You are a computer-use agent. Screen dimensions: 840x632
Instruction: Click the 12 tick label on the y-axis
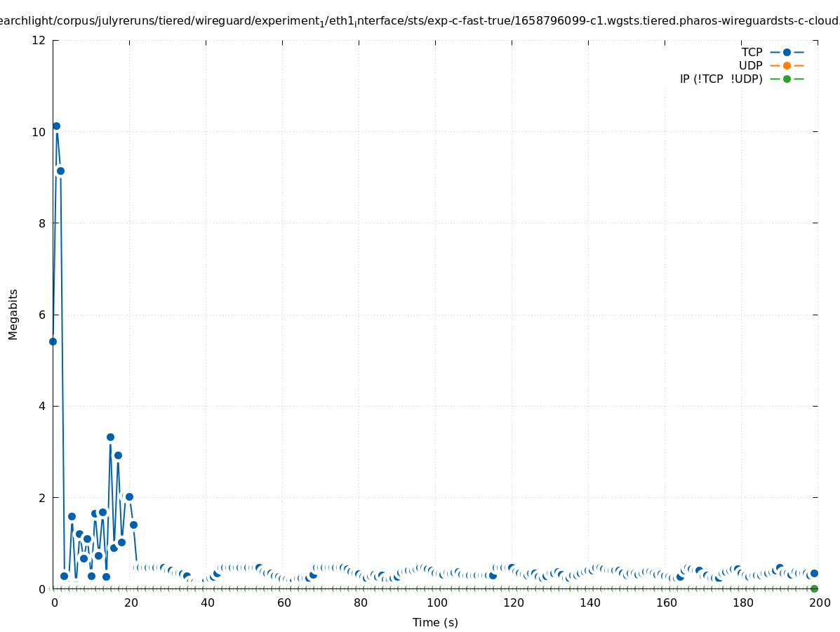[x=39, y=40]
